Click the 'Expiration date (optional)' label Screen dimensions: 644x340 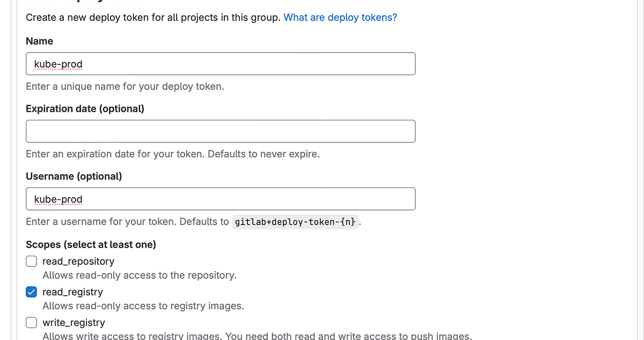pos(85,108)
